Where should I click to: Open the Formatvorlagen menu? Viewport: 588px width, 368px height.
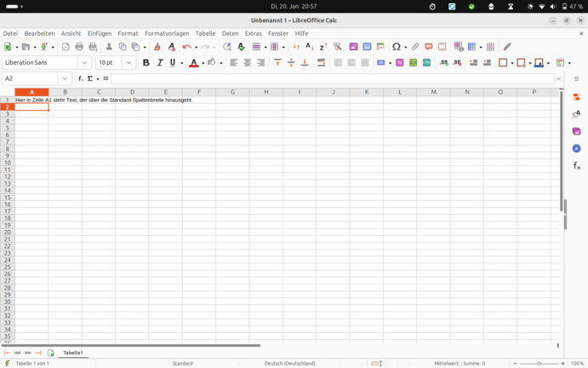(167, 33)
